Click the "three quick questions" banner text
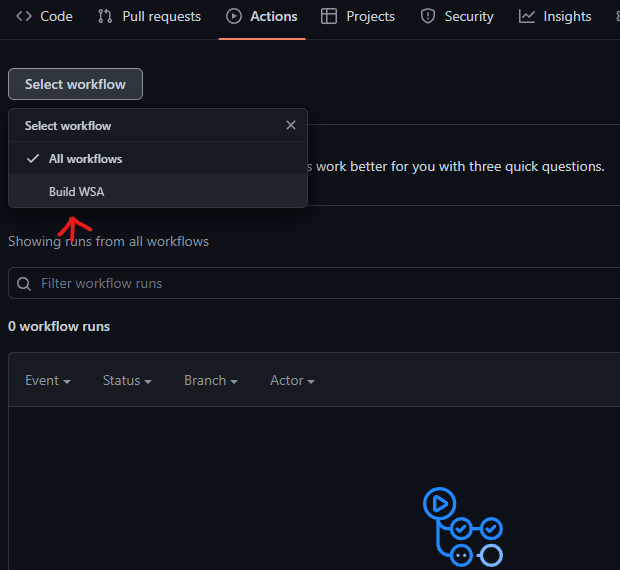Screen dimensions: 620x570 click(456, 166)
